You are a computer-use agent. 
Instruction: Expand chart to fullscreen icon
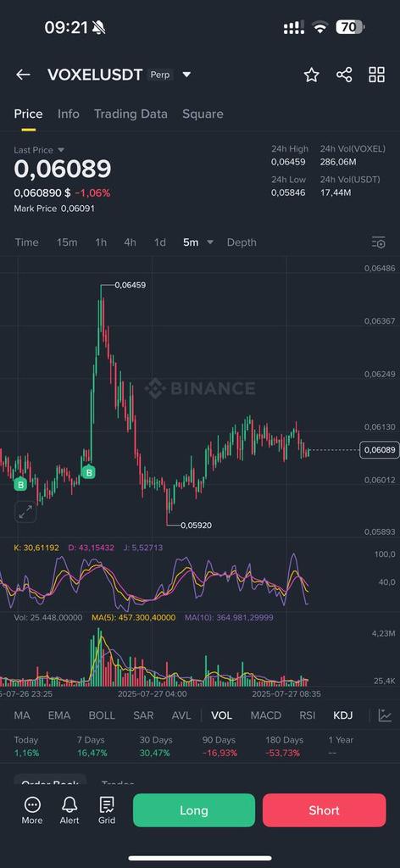point(25,512)
